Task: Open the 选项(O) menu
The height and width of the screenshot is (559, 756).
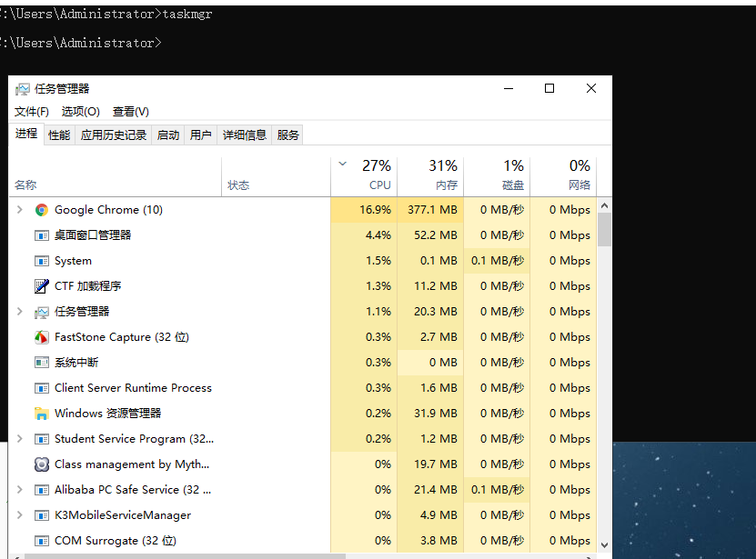Action: [x=81, y=112]
